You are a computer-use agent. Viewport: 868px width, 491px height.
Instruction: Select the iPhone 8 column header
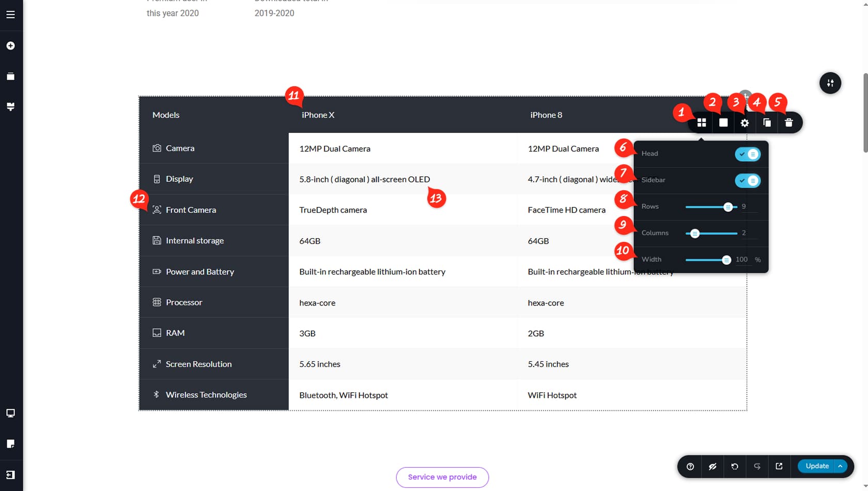546,115
